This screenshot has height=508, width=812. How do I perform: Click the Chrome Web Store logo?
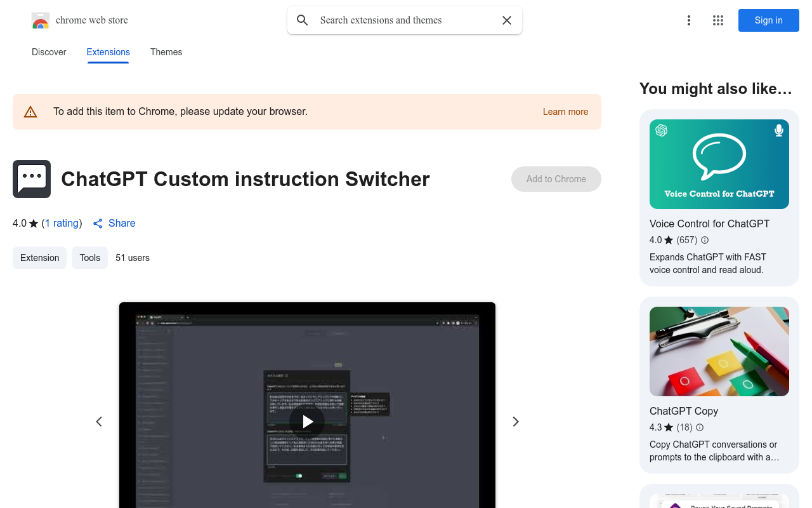pos(41,20)
